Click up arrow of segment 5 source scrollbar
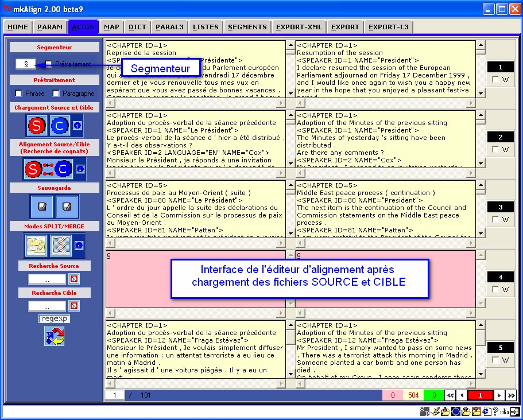 290,325
